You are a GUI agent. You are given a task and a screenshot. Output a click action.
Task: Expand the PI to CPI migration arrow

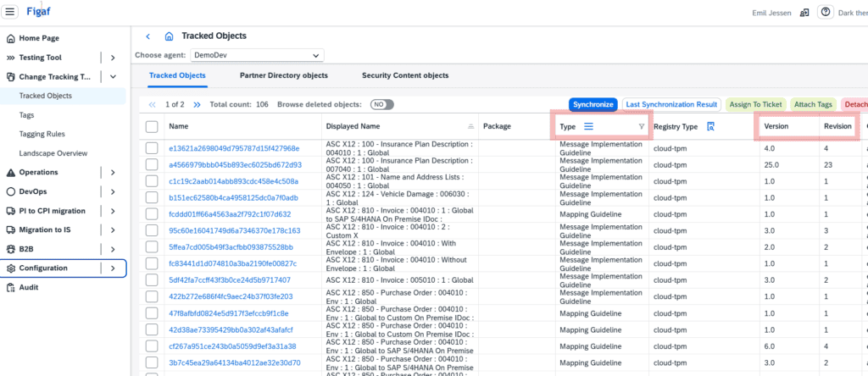pos(113,211)
